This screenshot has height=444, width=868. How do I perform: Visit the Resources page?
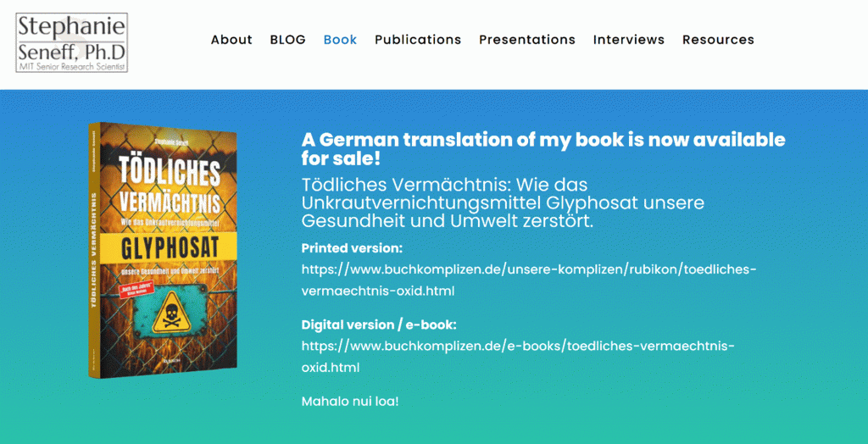[718, 40]
